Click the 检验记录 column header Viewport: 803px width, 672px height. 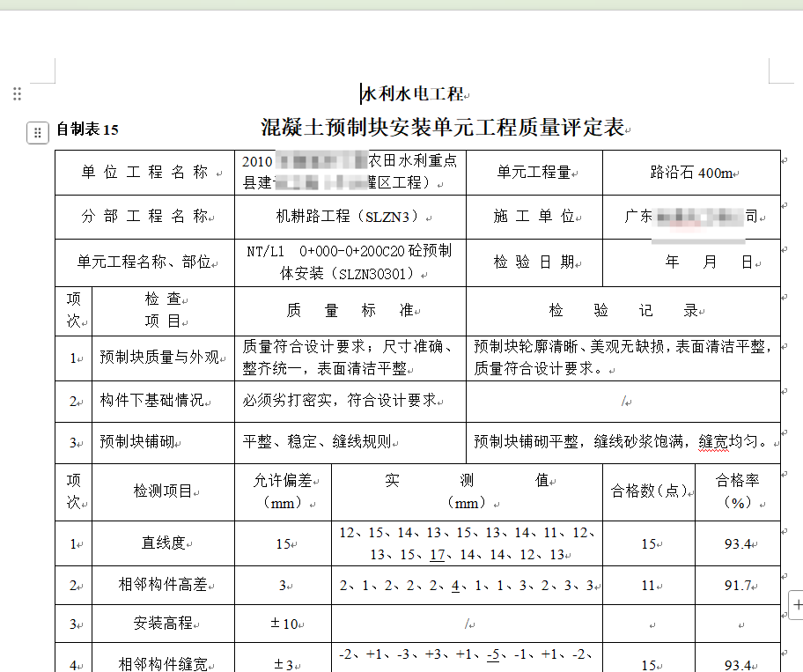click(x=623, y=311)
